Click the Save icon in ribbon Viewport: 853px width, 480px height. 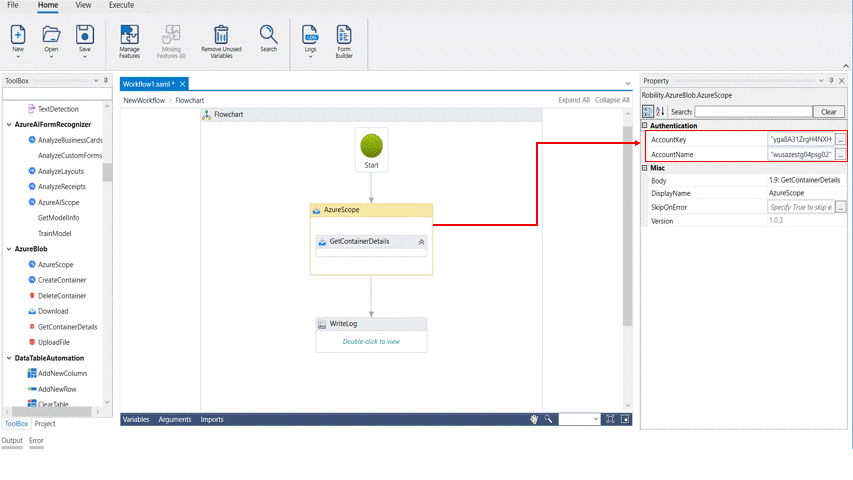pos(85,35)
